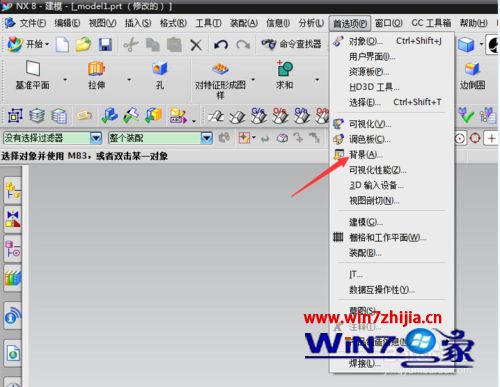Open the 信息(I) menu

pyautogui.click(x=278, y=23)
